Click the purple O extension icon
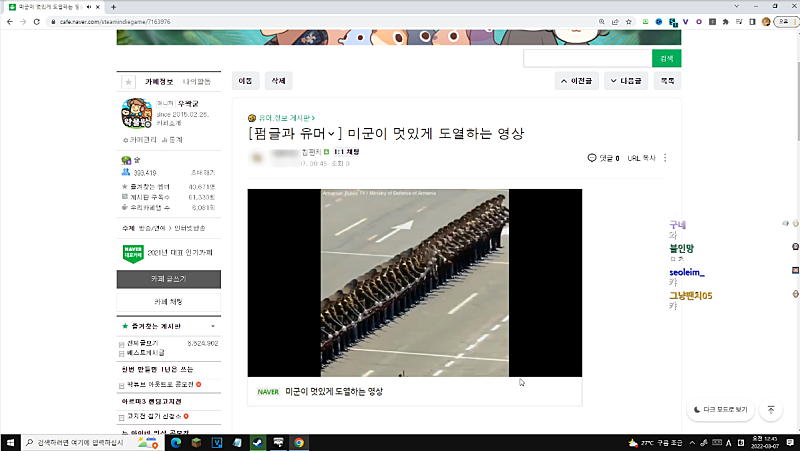800x451 pixels. click(699, 22)
